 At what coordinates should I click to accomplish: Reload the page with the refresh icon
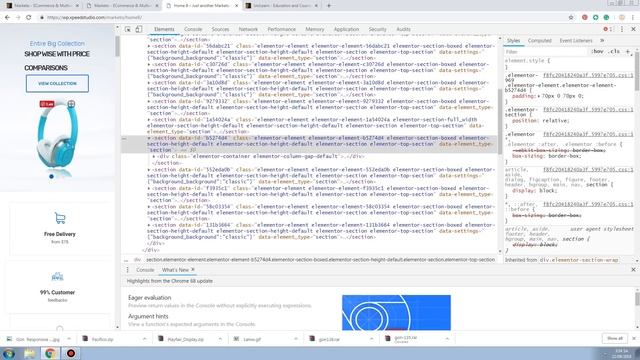[29, 18]
